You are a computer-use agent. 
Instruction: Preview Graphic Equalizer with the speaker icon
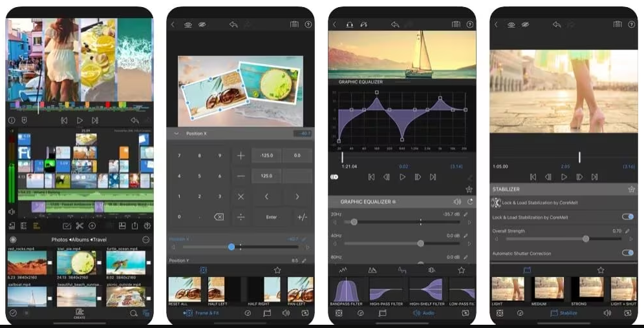[457, 201]
